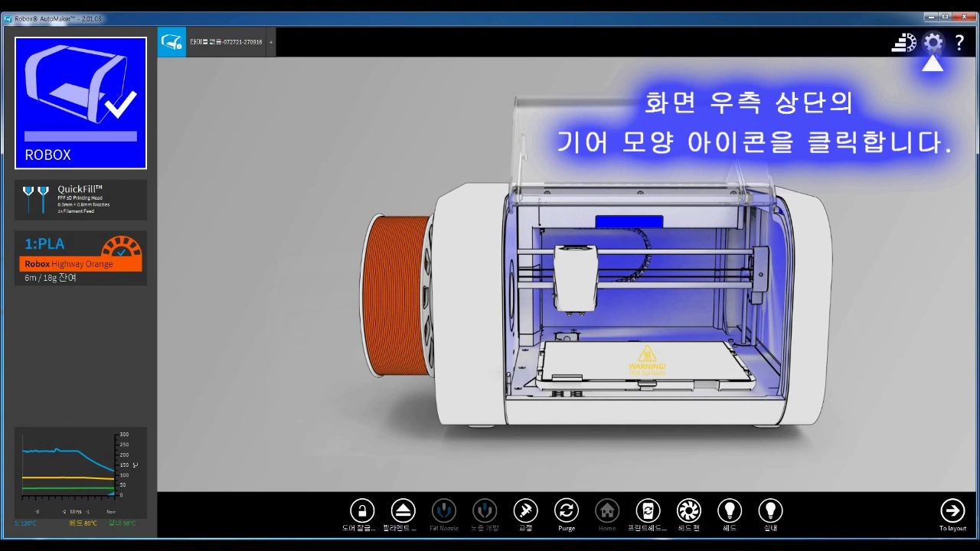Click the Fill Nozzle icon
This screenshot has height=551, width=980.
coord(444,510)
